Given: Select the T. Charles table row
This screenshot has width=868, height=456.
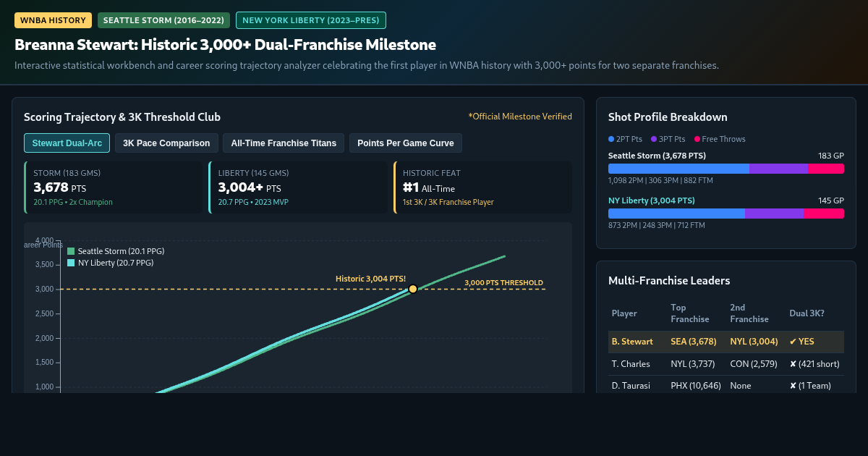Looking at the screenshot, I should [726, 364].
